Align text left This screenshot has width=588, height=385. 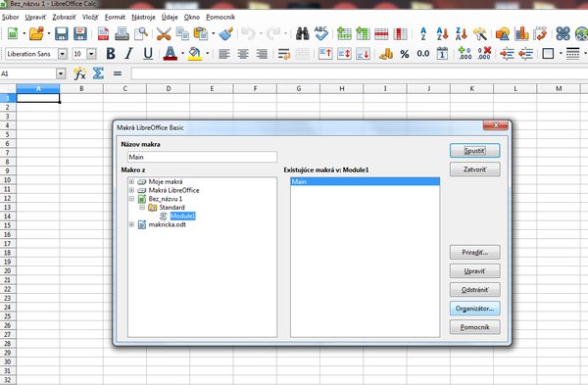coord(224,54)
